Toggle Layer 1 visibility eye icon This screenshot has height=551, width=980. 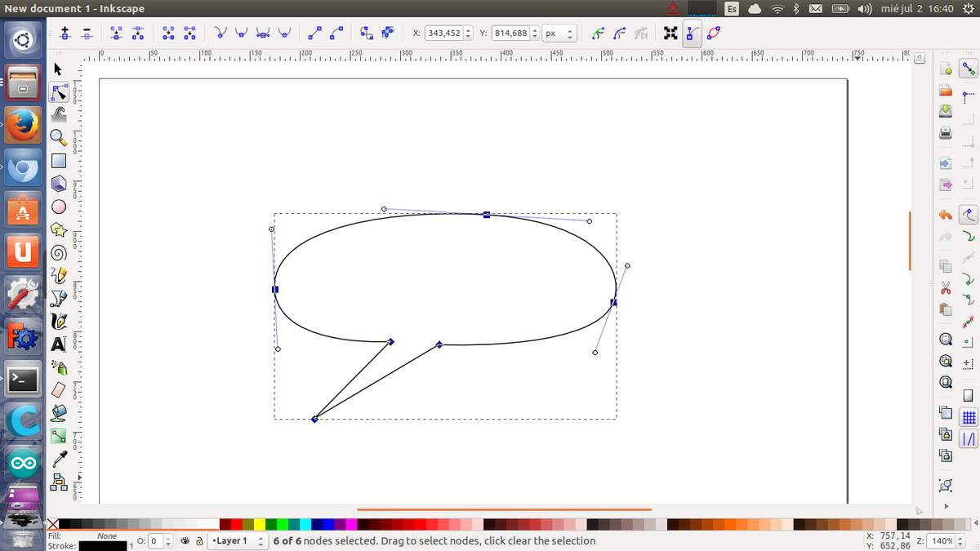[185, 540]
